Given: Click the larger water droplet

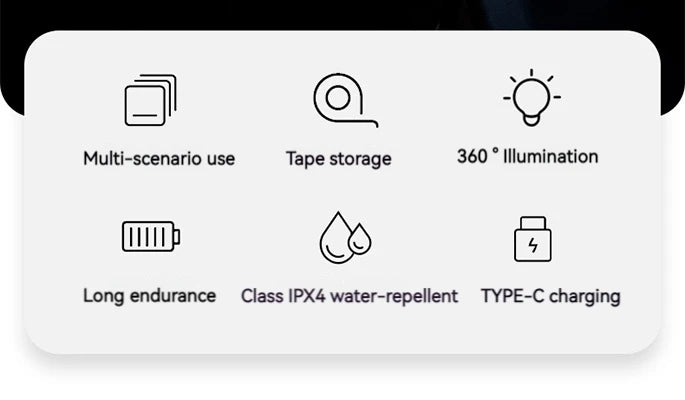Looking at the screenshot, I should 334,241.
